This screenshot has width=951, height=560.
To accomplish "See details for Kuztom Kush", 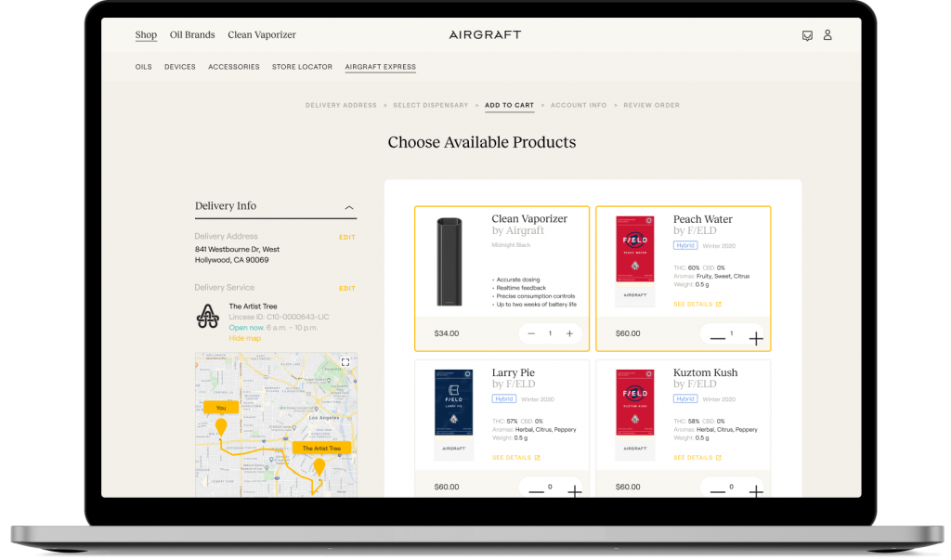I will pyautogui.click(x=697, y=458).
